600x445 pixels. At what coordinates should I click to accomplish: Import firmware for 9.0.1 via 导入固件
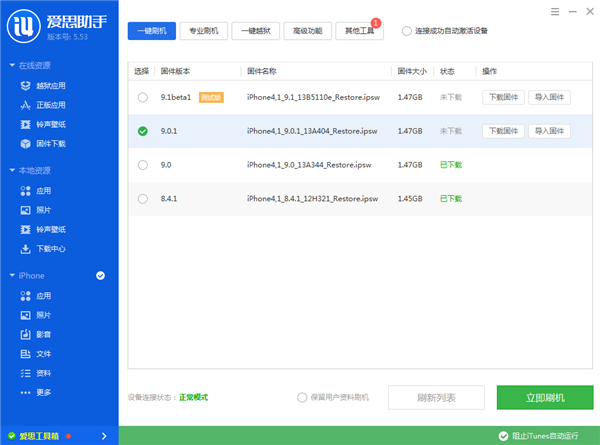pyautogui.click(x=549, y=131)
